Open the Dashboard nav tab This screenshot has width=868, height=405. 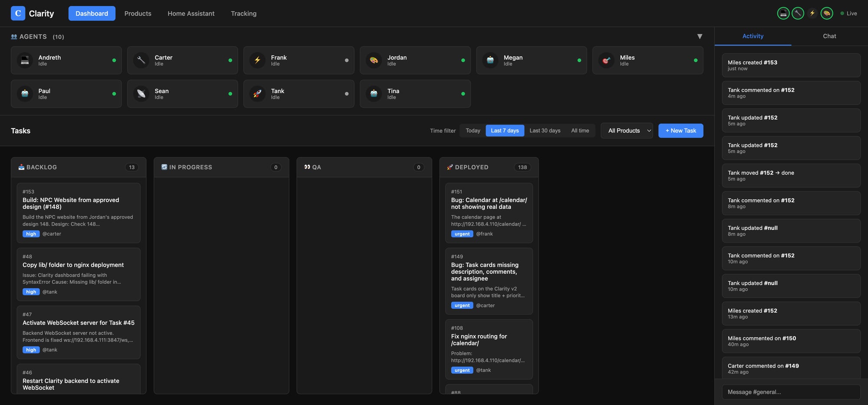click(x=92, y=13)
